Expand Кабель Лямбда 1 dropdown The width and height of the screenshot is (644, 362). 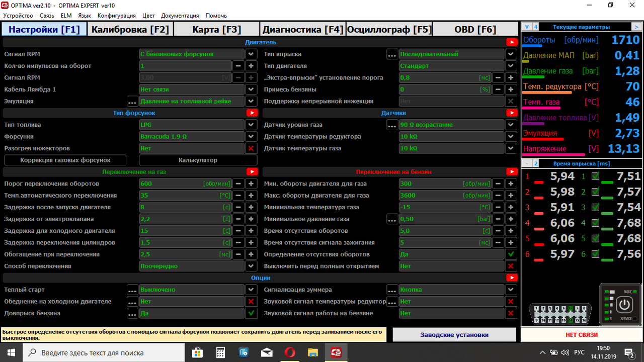click(251, 89)
